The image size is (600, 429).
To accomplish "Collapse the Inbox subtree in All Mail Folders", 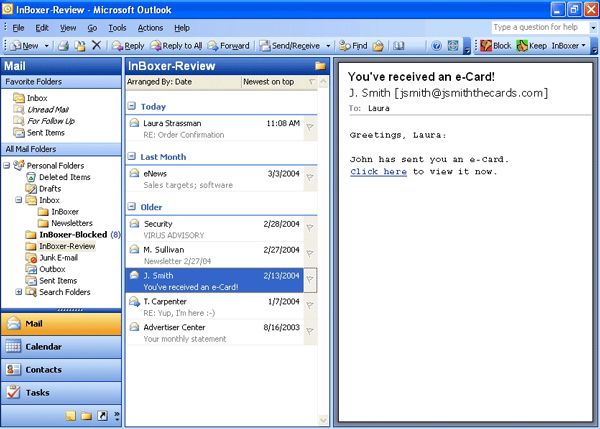I will pyautogui.click(x=18, y=200).
